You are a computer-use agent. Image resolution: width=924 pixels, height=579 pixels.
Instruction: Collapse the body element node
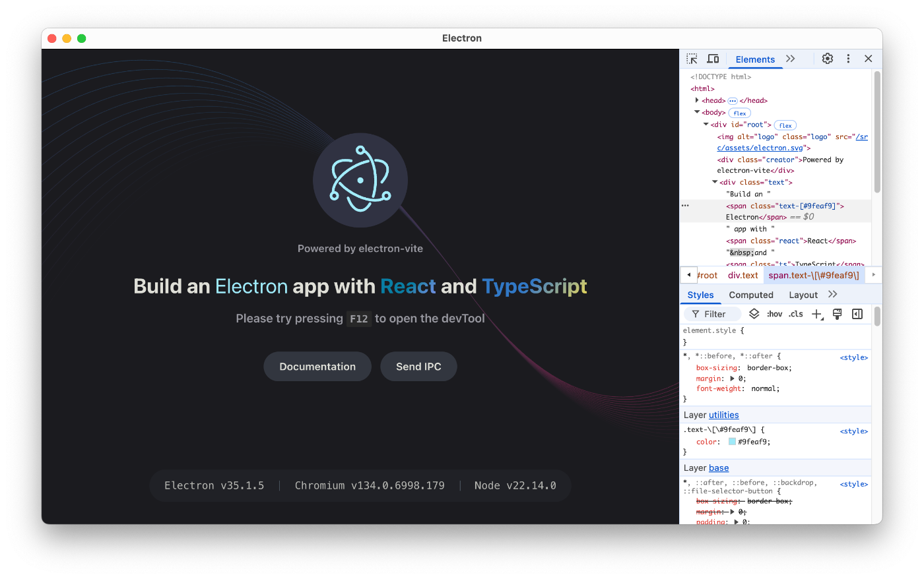697,112
